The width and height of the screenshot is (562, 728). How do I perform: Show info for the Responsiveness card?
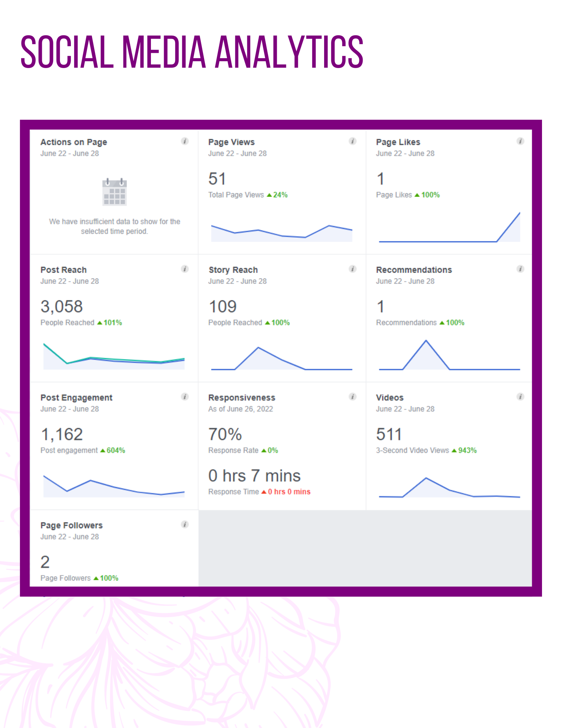[x=352, y=397]
